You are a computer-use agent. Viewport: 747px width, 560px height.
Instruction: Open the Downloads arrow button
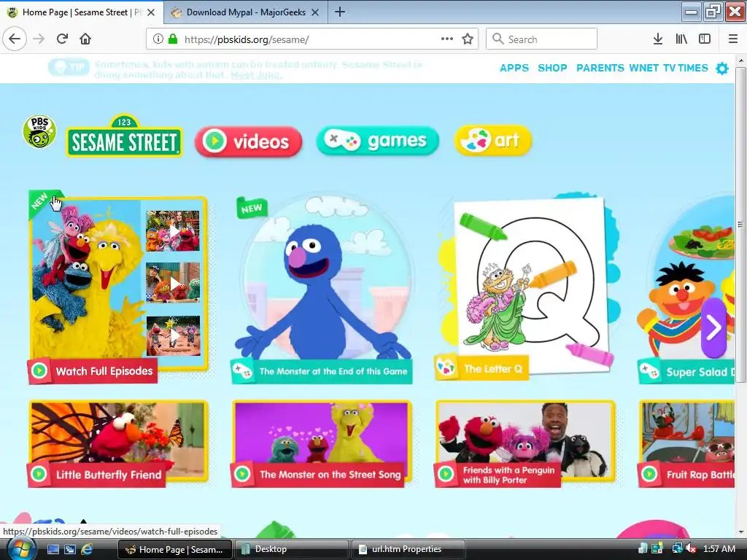tap(658, 39)
